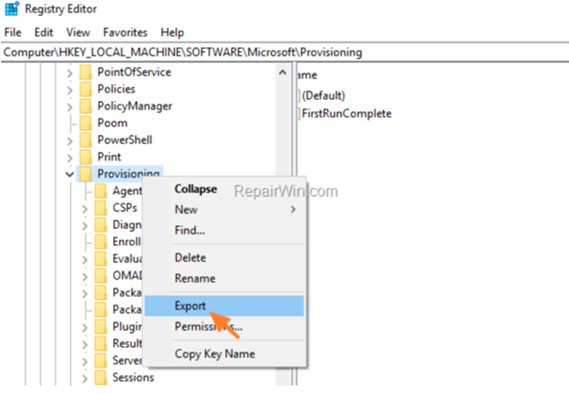Select the Enroll subkey folder icon
This screenshot has width=569, height=394.
tap(101, 242)
